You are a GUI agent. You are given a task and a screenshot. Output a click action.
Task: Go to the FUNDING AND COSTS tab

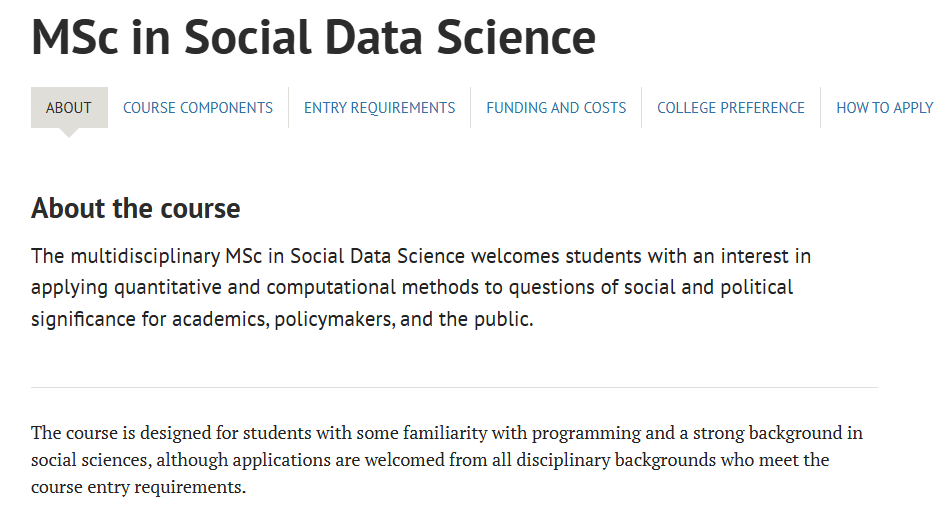click(x=556, y=108)
